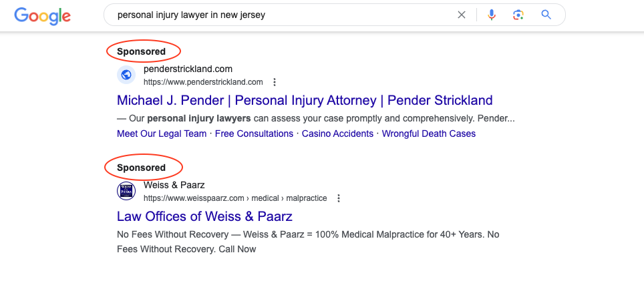Screen dimensions: 644x283
Task: Open the Michael J. Pender Personal Injury Attorney headline
Action: tap(305, 101)
